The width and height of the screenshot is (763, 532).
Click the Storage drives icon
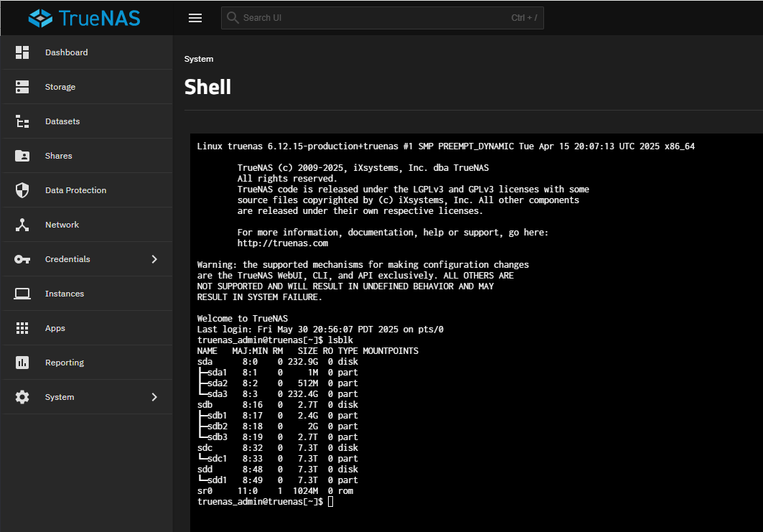(x=22, y=87)
